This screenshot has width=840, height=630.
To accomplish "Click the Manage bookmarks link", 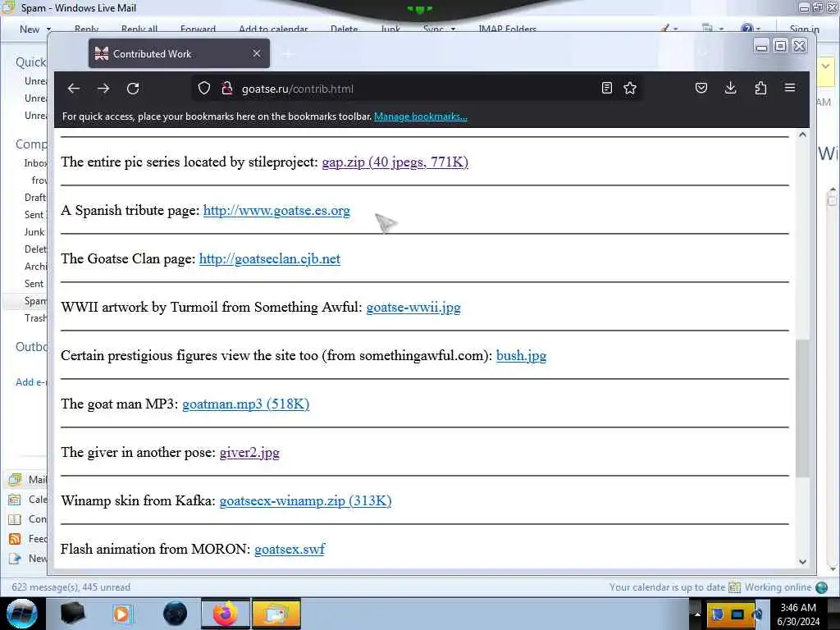I will tap(421, 116).
